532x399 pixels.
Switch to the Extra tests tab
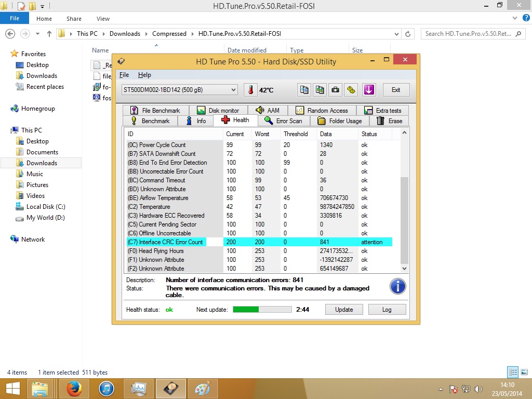point(382,110)
